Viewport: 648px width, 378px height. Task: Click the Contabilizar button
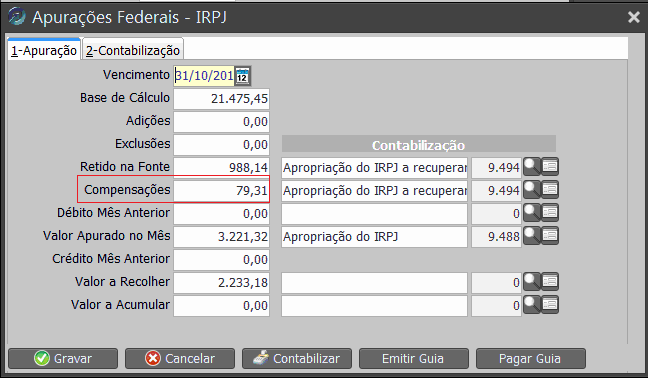click(x=297, y=359)
